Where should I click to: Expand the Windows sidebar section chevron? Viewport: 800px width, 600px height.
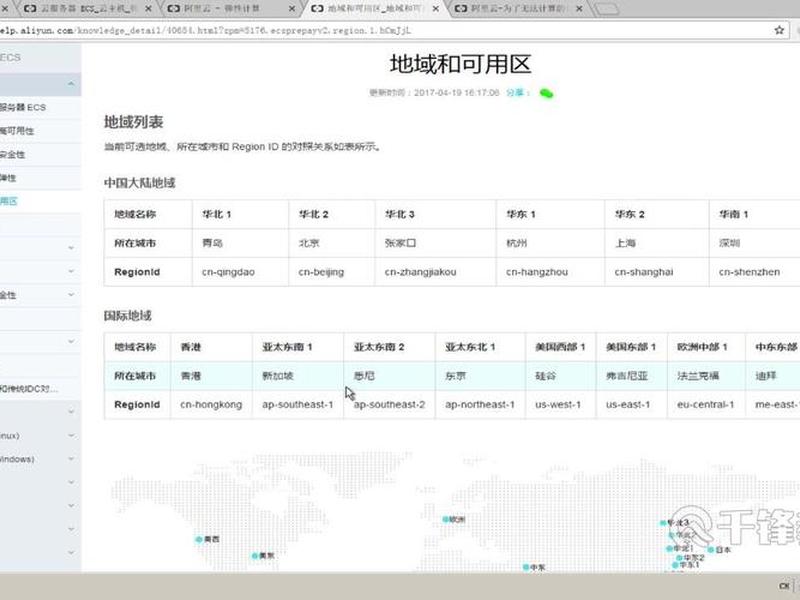pos(71,459)
